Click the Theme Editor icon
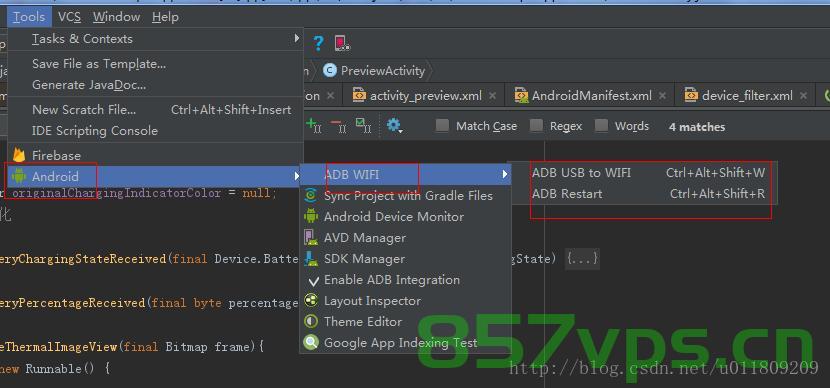Viewport: 830px width, 388px height. point(311,321)
